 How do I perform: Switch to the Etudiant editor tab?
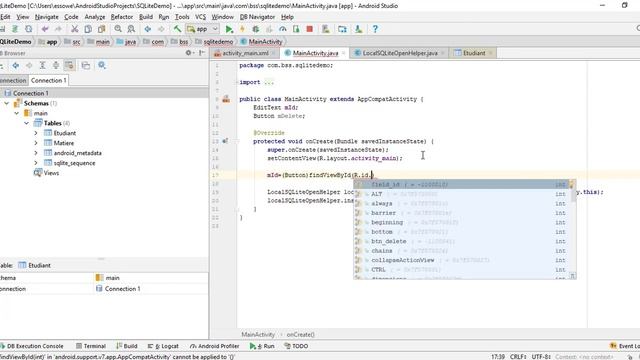pyautogui.click(x=474, y=53)
